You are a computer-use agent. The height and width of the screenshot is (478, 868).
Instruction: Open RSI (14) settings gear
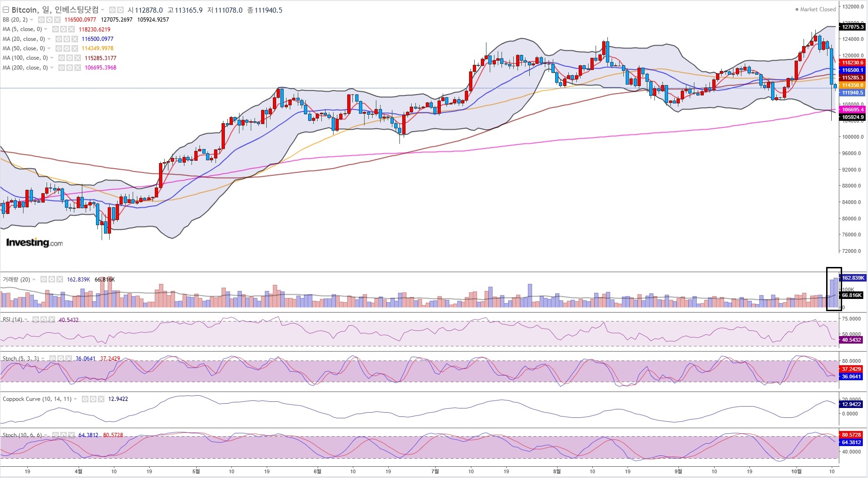point(43,320)
